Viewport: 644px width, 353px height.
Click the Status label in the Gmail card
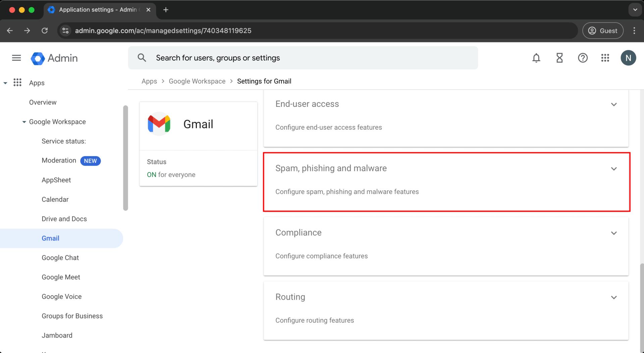click(x=156, y=162)
